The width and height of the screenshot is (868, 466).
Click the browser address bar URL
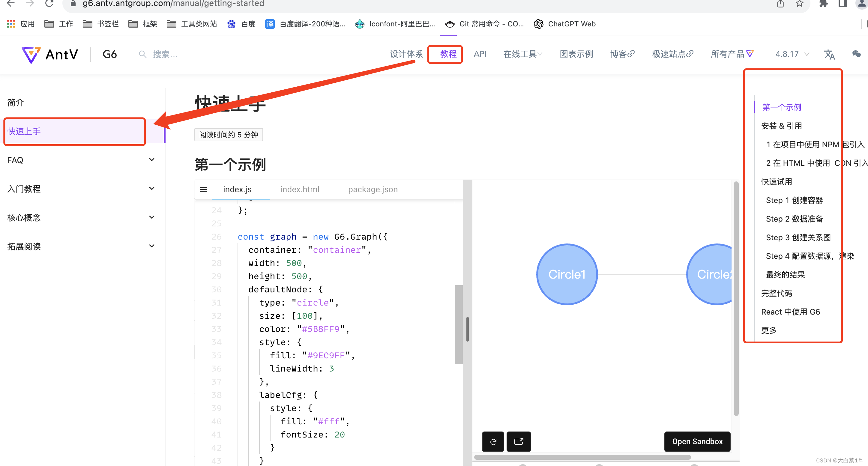[x=173, y=4]
